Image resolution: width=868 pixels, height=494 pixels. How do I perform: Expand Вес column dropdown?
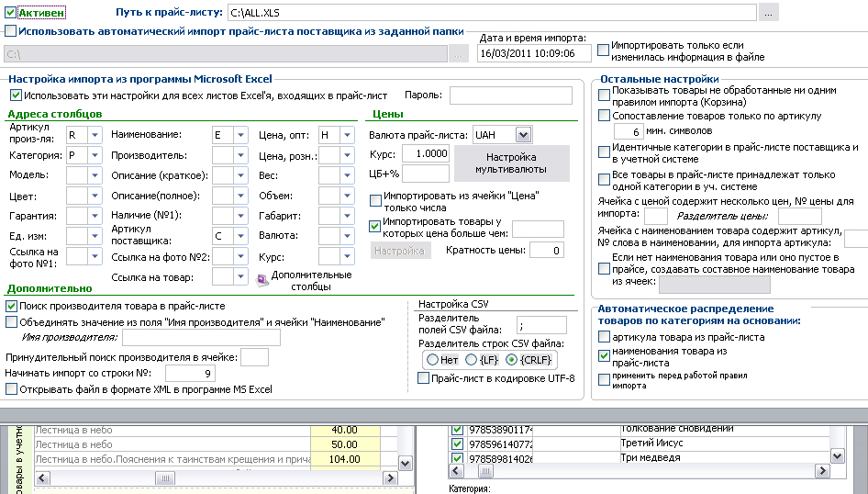coord(347,175)
